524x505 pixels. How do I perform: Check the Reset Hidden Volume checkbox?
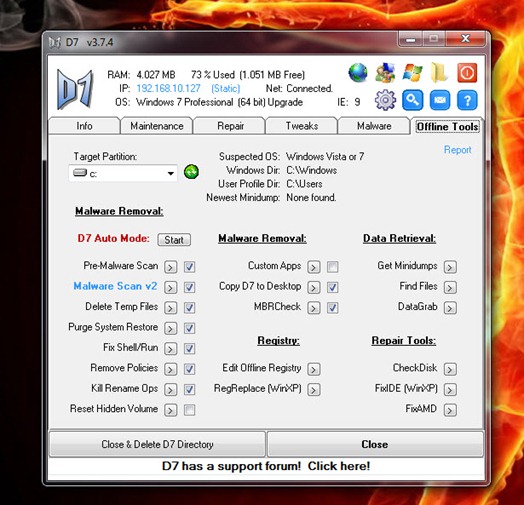(189, 409)
